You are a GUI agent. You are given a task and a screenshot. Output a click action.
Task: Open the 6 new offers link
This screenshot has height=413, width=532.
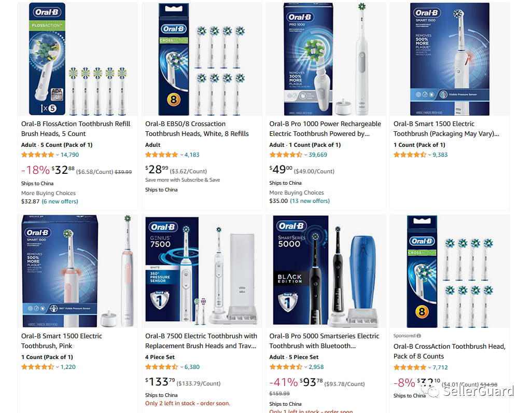point(60,201)
